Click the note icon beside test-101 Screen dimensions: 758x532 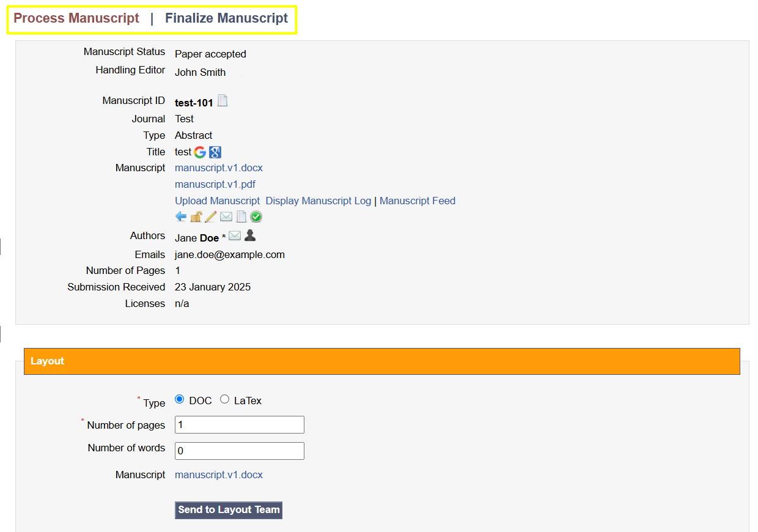pos(223,101)
